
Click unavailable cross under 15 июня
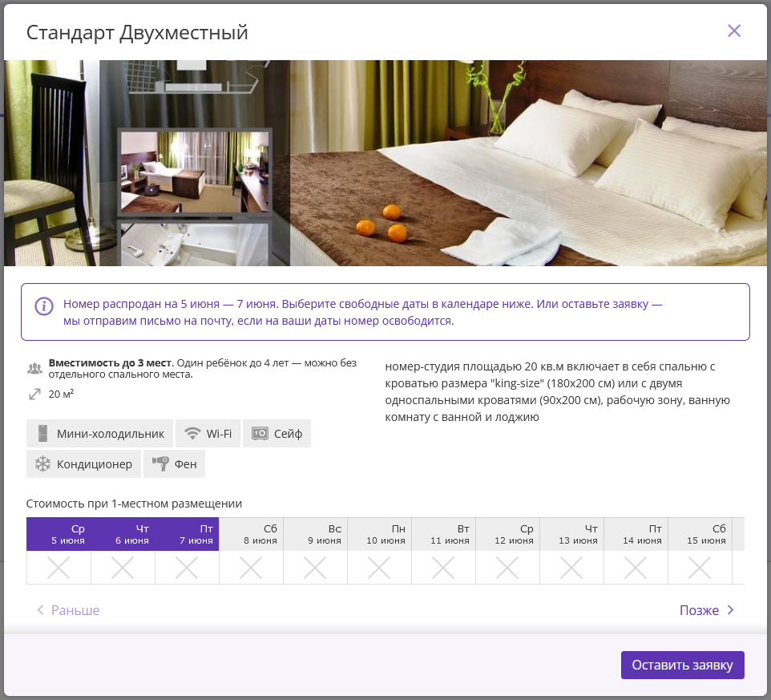tap(700, 568)
